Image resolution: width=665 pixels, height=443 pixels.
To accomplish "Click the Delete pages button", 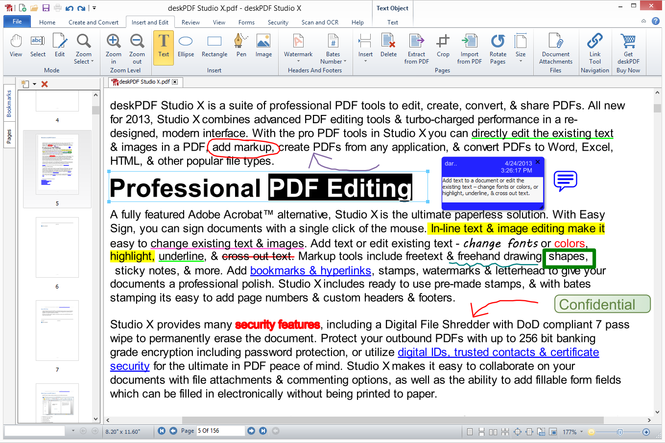I will pos(388,46).
